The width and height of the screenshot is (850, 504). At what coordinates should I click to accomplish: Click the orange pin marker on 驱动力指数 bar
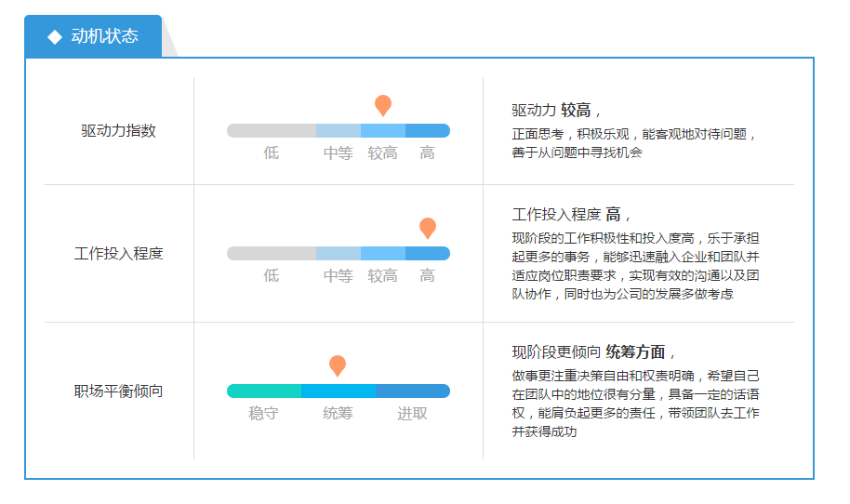coord(383,105)
